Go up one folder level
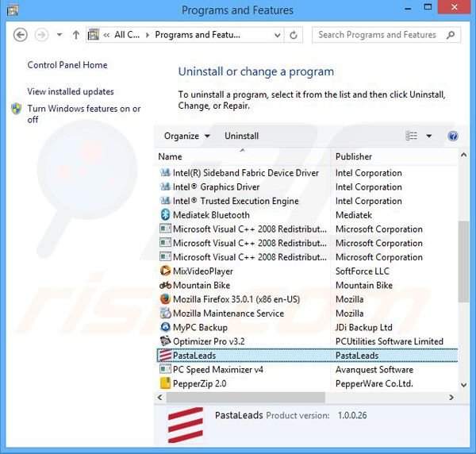 tap(76, 35)
